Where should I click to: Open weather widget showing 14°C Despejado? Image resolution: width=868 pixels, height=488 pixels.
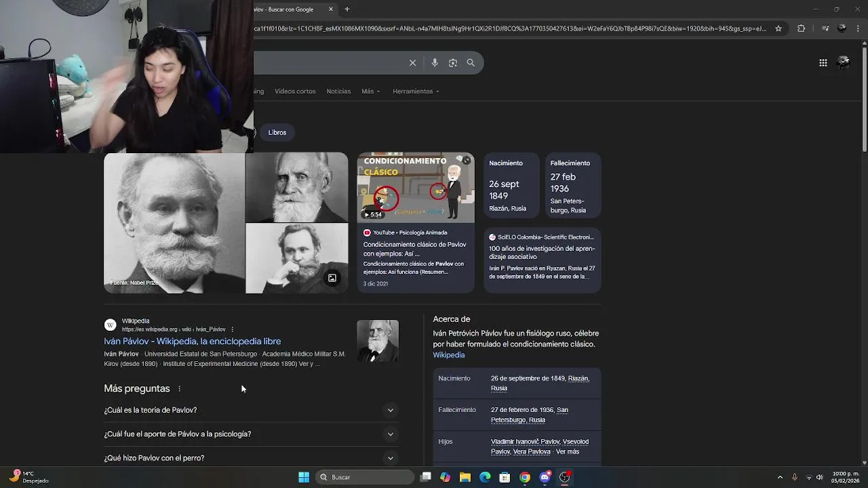coord(28,477)
